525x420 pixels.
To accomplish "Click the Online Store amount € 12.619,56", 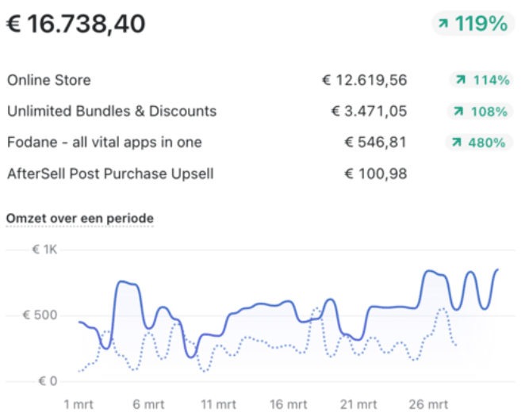I will [364, 80].
